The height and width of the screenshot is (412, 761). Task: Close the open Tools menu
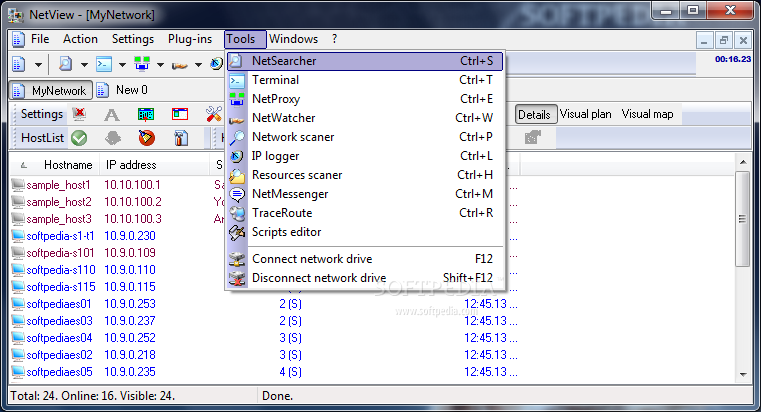(245, 39)
